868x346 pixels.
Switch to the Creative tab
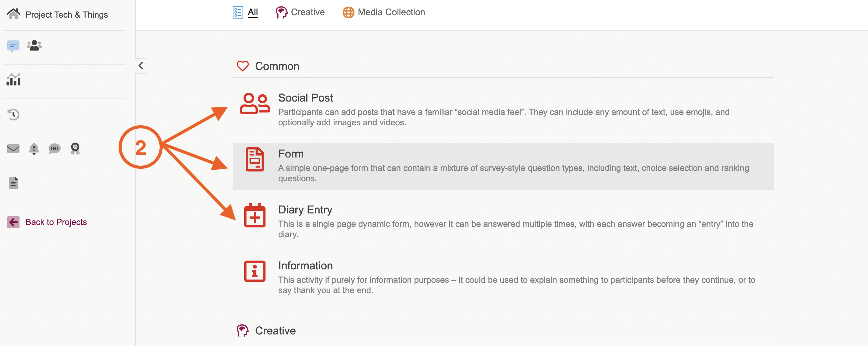307,12
